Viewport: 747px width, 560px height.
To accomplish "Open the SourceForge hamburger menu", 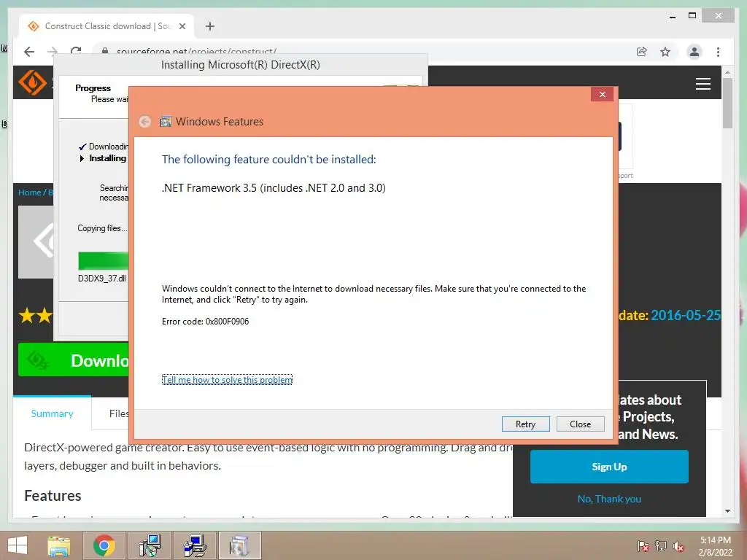I will pyautogui.click(x=703, y=84).
